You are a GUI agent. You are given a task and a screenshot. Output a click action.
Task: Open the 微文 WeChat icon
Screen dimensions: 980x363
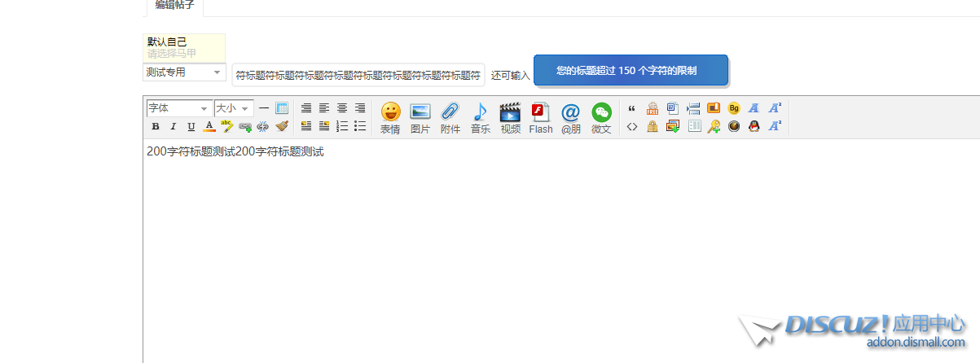point(601,117)
